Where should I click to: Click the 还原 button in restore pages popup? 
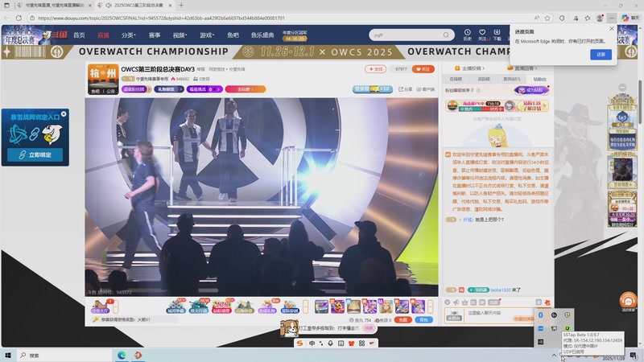[601, 54]
